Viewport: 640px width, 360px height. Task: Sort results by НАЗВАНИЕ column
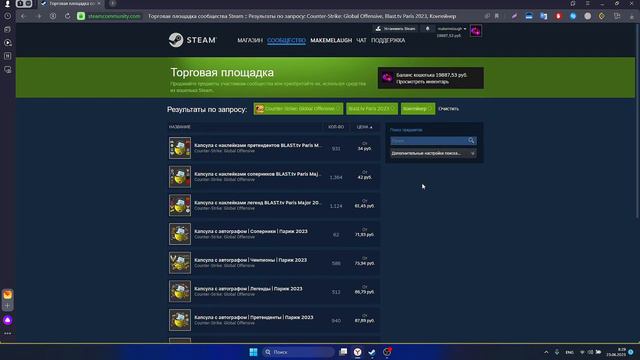coord(180,127)
